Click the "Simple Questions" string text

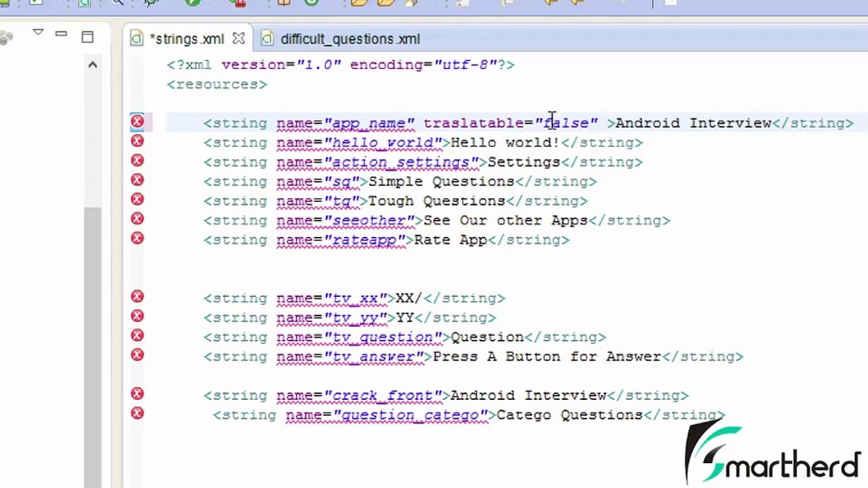[441, 182]
